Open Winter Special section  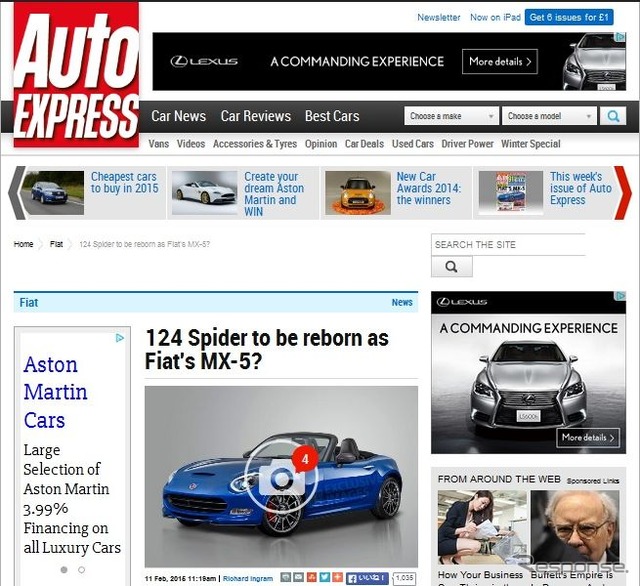click(x=531, y=144)
